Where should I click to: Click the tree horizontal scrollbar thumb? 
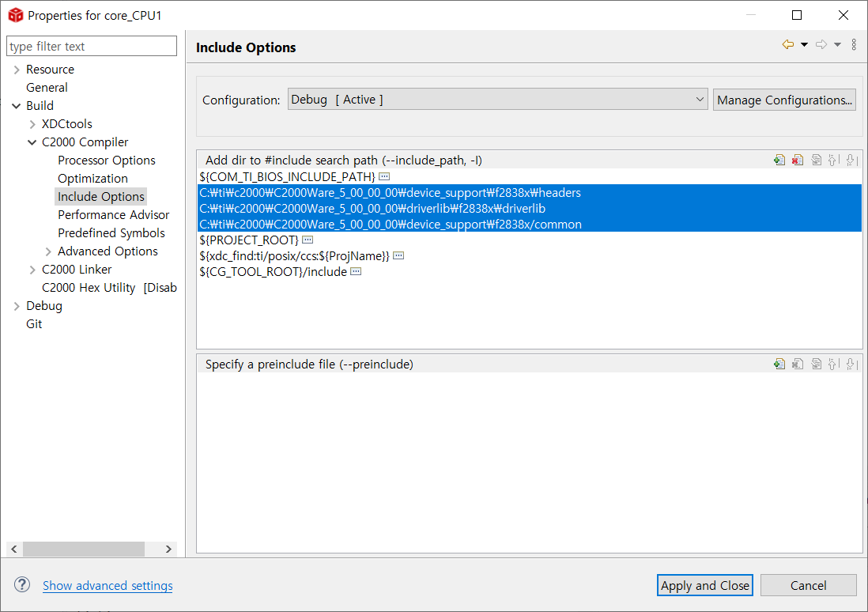tap(84, 549)
